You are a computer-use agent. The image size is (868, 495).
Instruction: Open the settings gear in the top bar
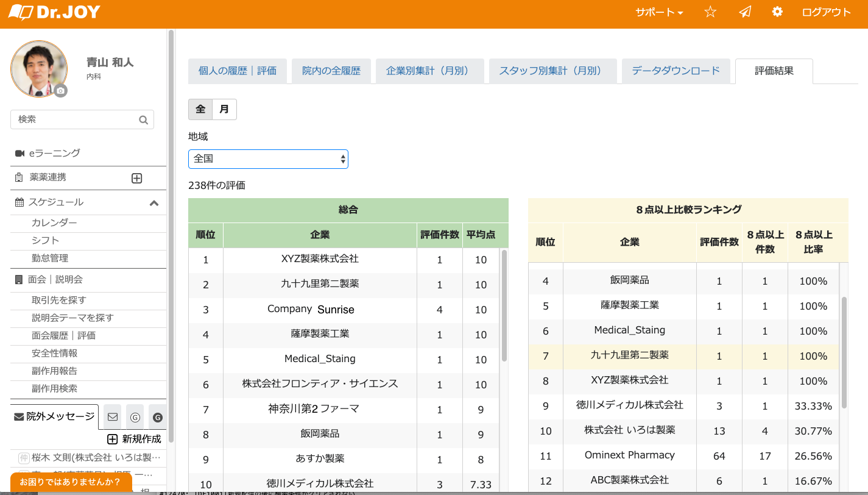pyautogui.click(x=777, y=12)
